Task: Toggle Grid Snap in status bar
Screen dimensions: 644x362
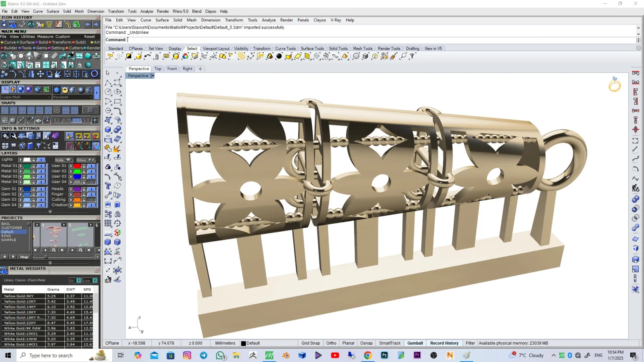Action: tap(311, 343)
